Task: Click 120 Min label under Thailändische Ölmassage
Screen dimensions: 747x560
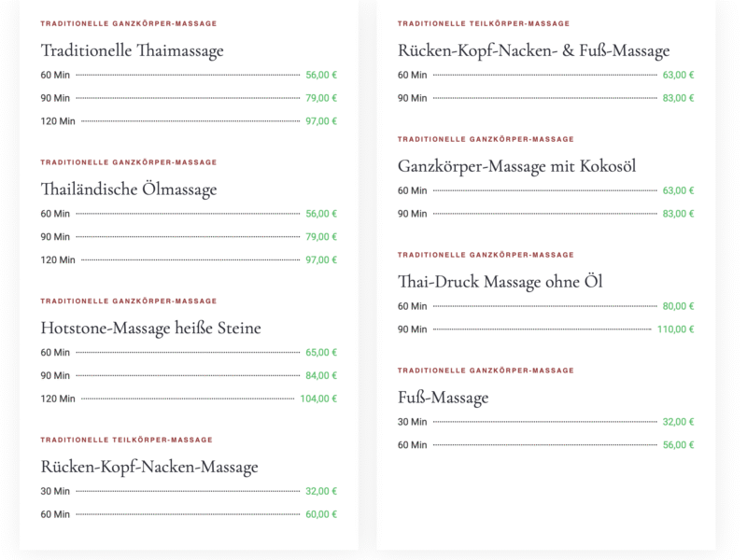Action: (58, 260)
